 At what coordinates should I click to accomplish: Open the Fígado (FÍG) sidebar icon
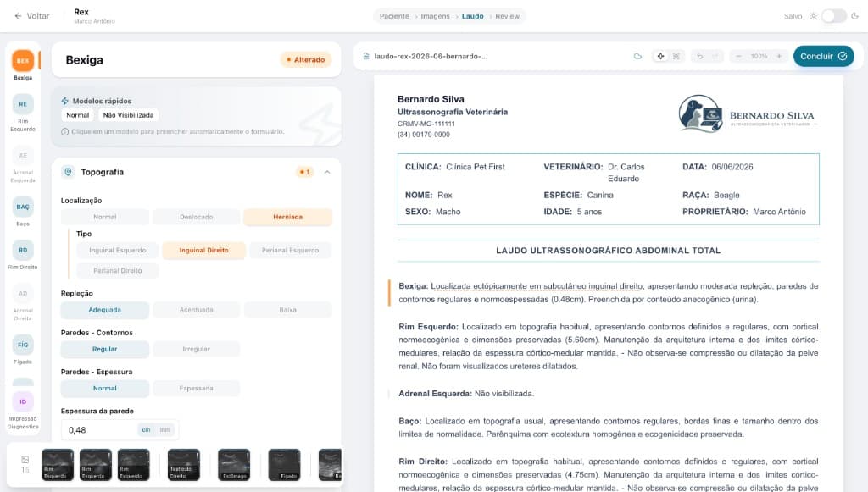23,345
